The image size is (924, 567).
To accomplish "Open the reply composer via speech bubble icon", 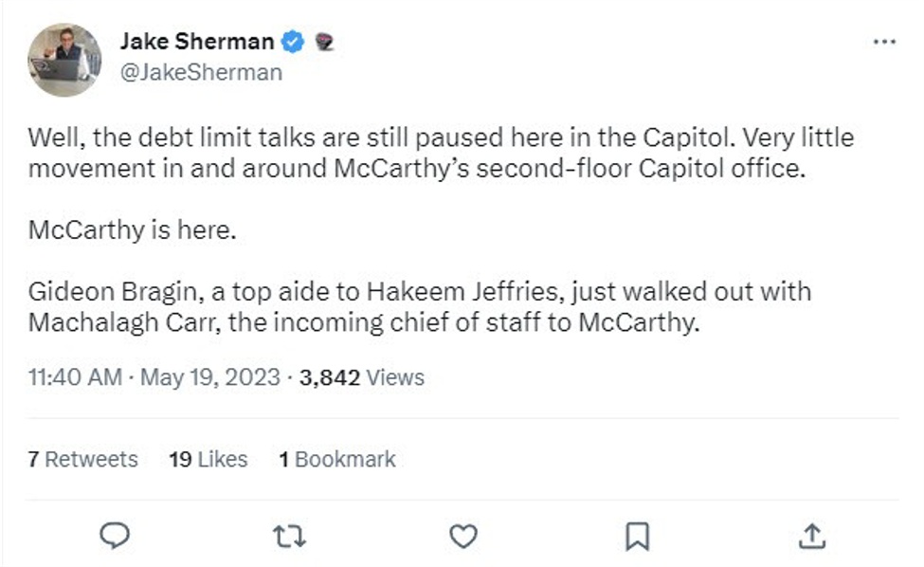I will [x=114, y=536].
